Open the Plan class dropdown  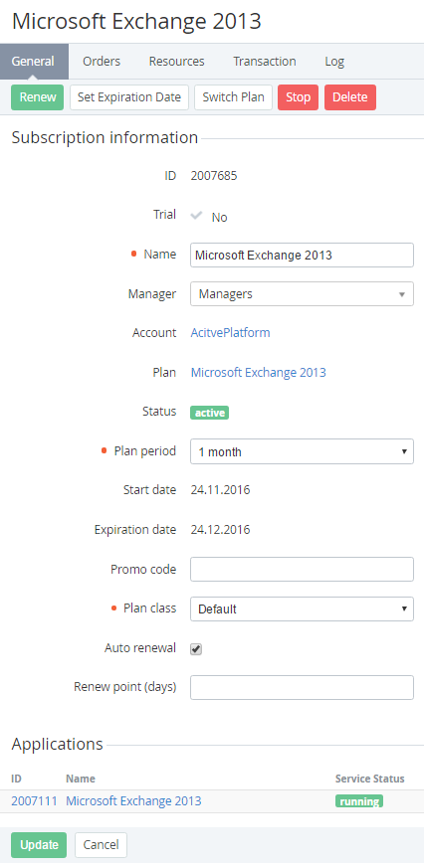pos(302,608)
